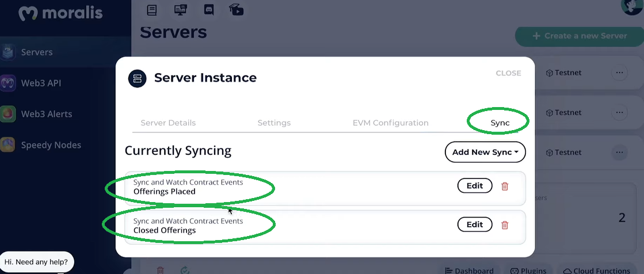Delete the Offerings Placed sync with trash icon

pos(505,186)
